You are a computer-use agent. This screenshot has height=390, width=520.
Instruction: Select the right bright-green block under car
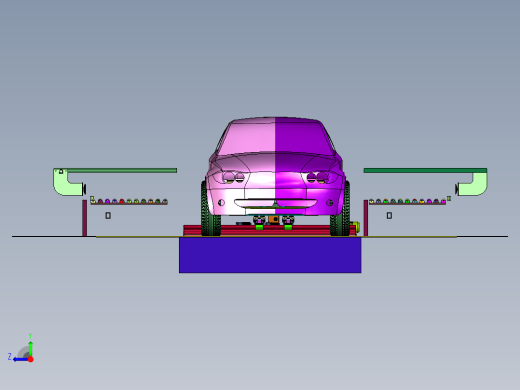pyautogui.click(x=288, y=227)
